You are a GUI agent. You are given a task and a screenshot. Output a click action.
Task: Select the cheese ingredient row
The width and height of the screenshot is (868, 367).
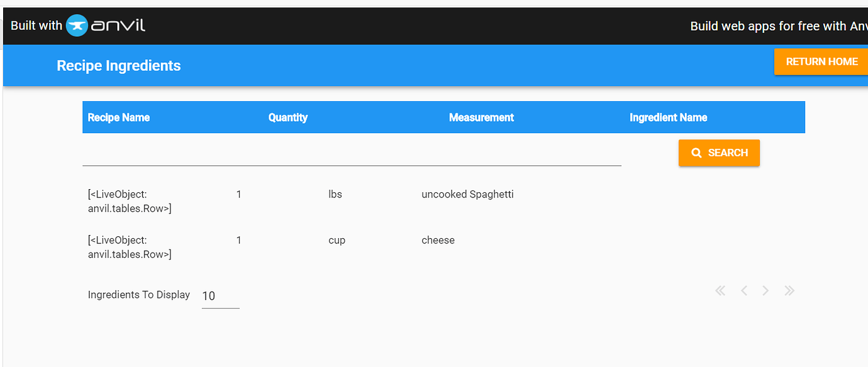point(443,247)
